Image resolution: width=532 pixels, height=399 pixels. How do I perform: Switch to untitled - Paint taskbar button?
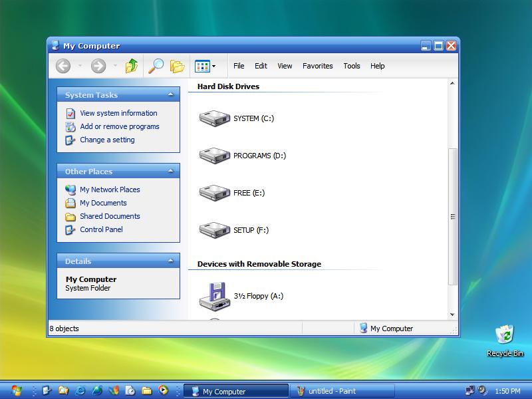click(x=342, y=391)
